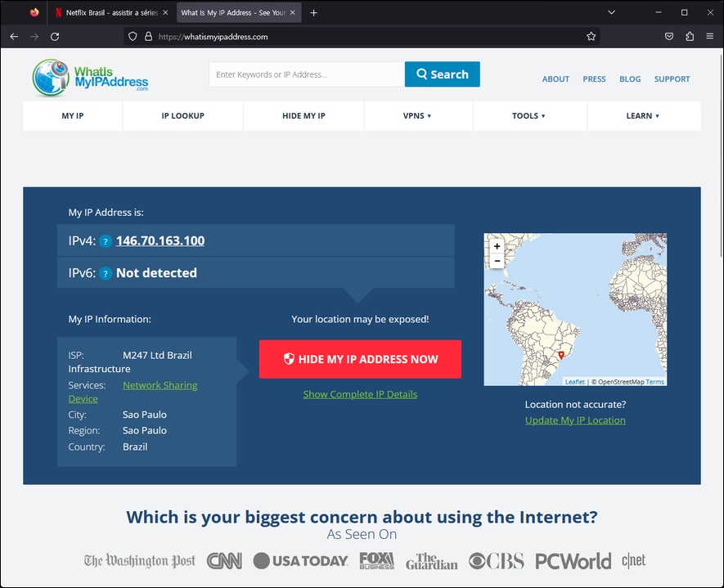Click the 'Not detected' IPv6 text
724x588 pixels.
[156, 273]
